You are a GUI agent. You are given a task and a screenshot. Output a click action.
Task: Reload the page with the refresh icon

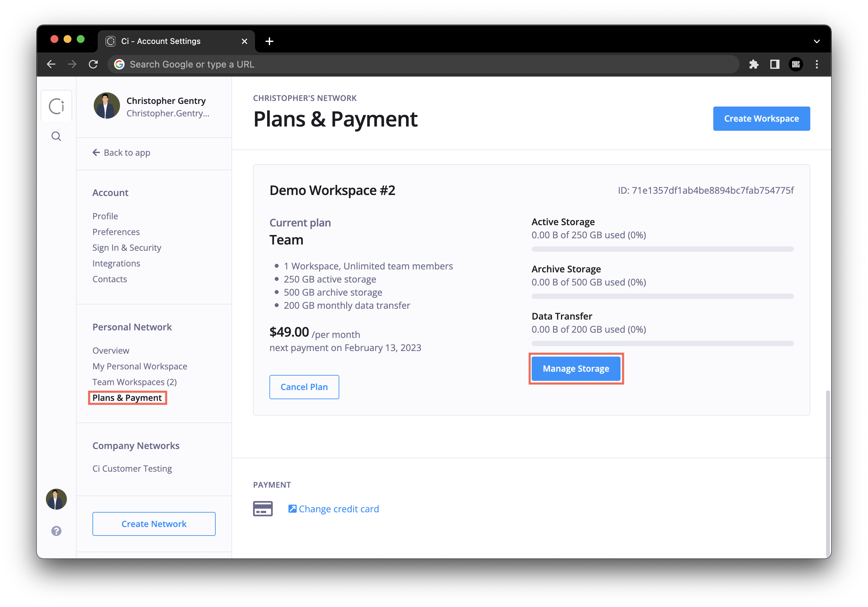click(x=93, y=64)
